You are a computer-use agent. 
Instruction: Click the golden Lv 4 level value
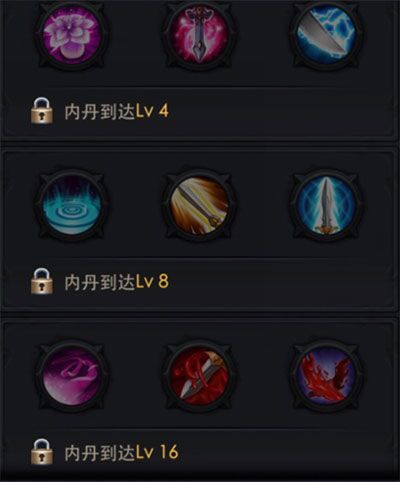(152, 111)
